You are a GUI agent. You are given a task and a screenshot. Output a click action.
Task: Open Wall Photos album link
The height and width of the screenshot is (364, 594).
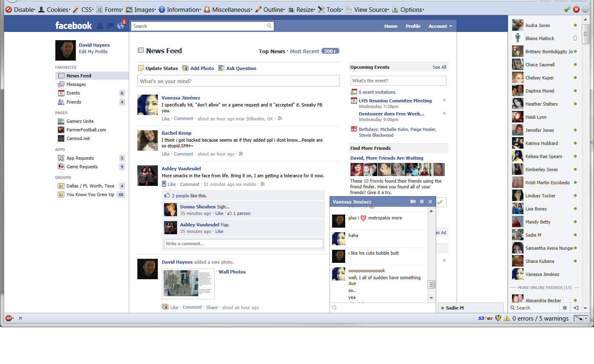point(232,272)
